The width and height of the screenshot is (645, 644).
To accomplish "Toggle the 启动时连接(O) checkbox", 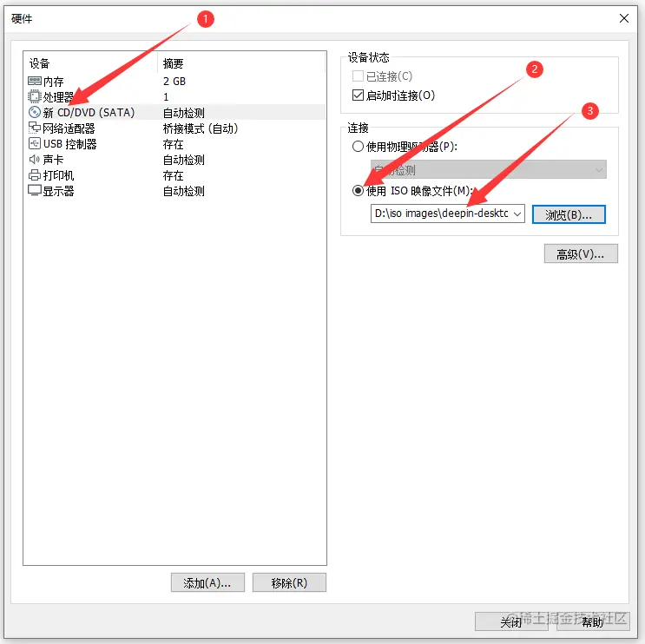I will (358, 95).
